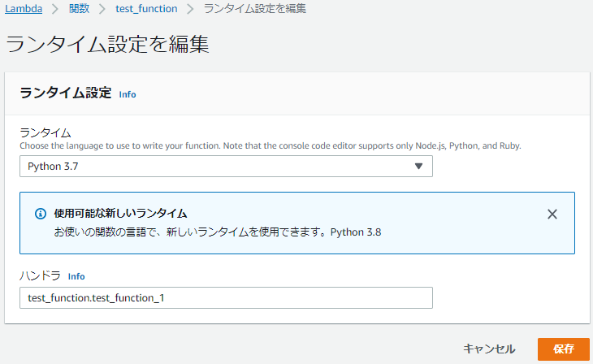Save changes with the orange 保存 button

pos(564,349)
